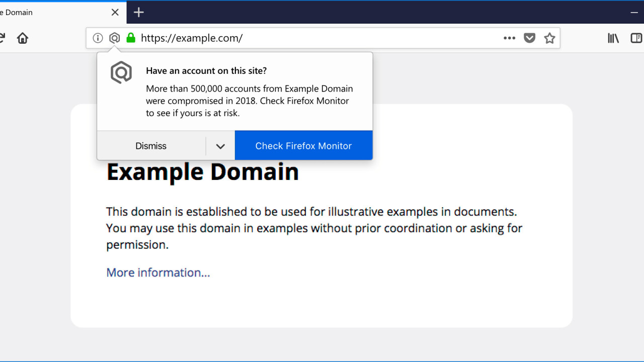Click the large Monitor logo in the popup

pyautogui.click(x=121, y=73)
